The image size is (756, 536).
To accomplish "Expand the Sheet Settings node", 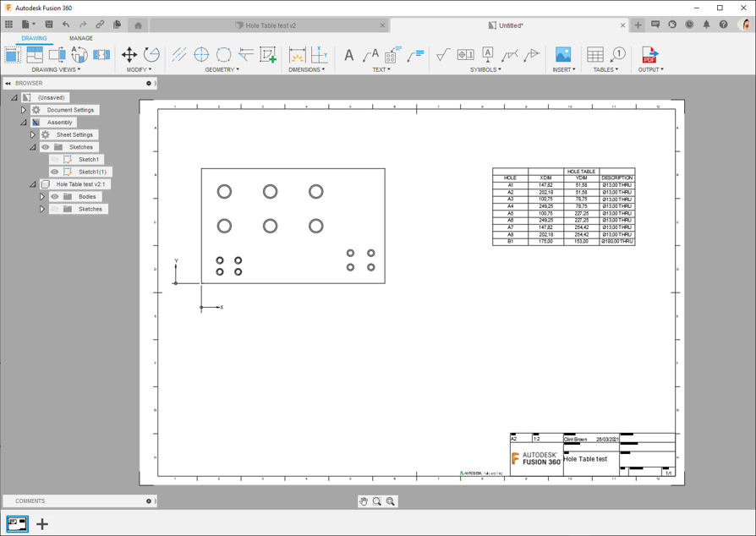I will tap(33, 135).
